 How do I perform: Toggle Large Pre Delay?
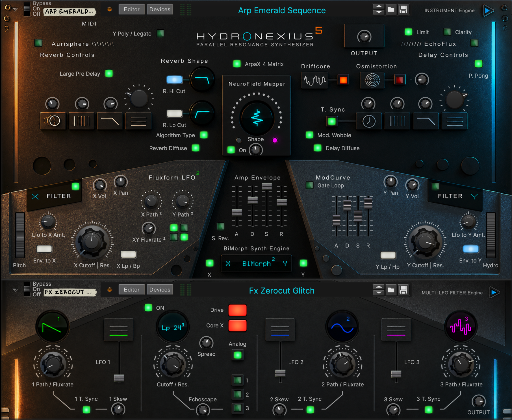point(109,73)
